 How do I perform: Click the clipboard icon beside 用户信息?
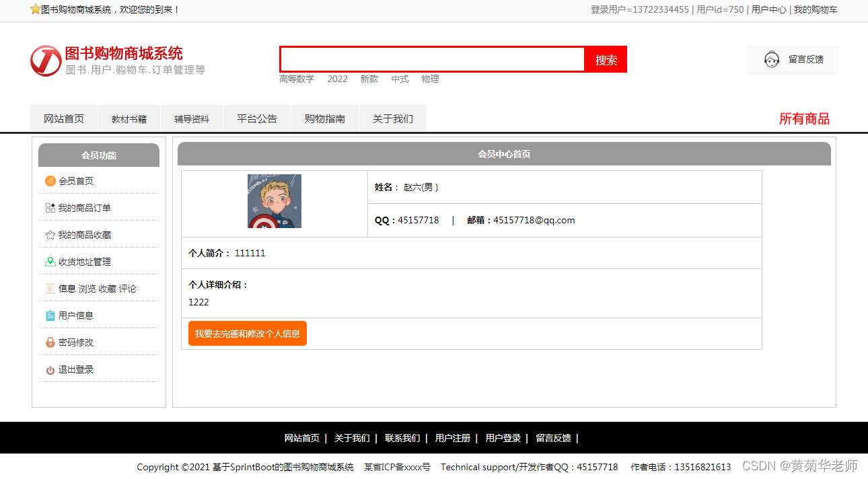(x=50, y=316)
